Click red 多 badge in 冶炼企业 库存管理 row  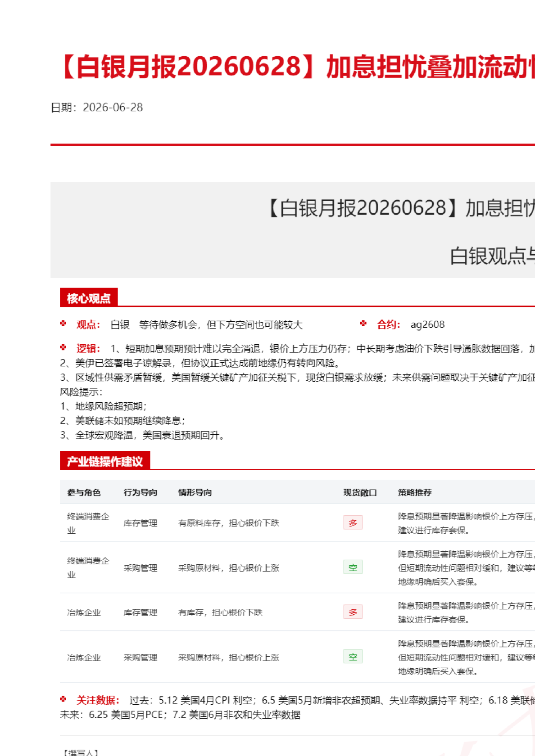pyautogui.click(x=353, y=612)
